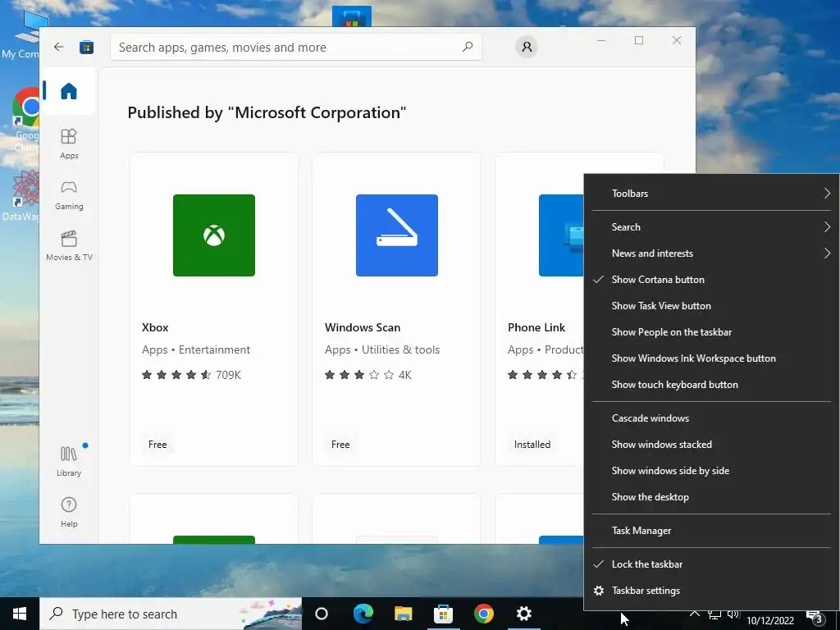Image resolution: width=840 pixels, height=630 pixels.
Task: Open Google Chrome desktop shortcut
Action: tap(25, 119)
